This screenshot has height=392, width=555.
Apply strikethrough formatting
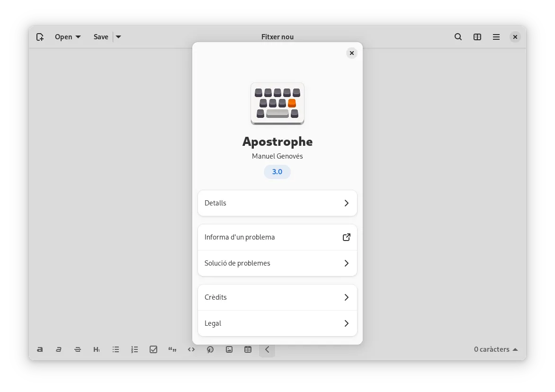[78, 349]
